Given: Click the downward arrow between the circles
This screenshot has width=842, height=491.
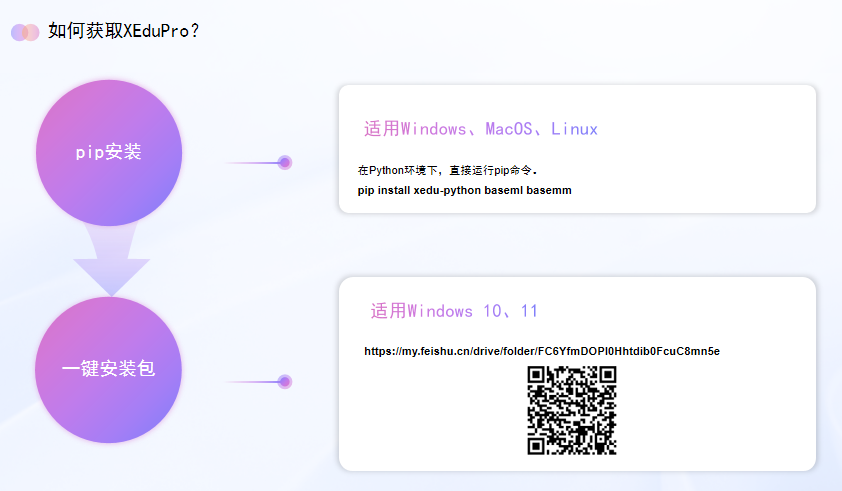Looking at the screenshot, I should [x=111, y=261].
